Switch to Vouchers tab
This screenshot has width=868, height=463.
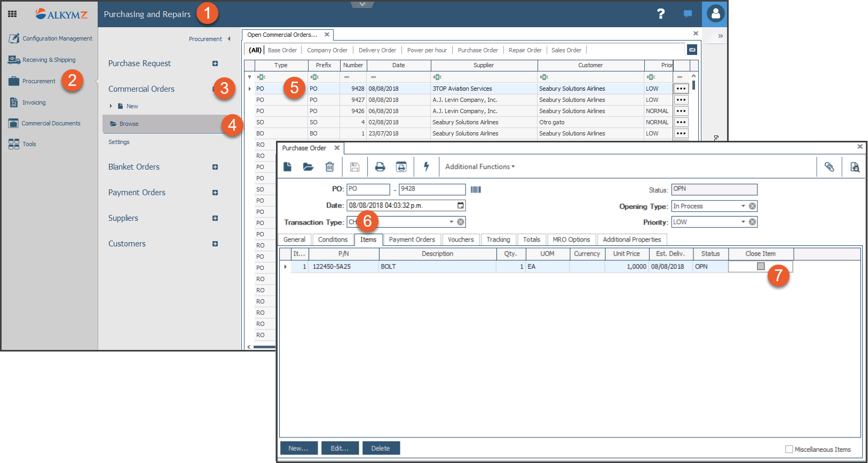pyautogui.click(x=461, y=240)
